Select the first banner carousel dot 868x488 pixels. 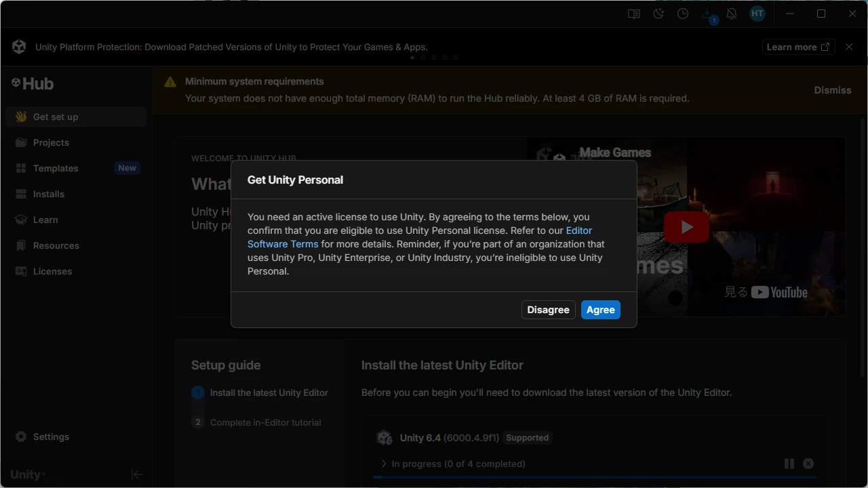point(412,58)
